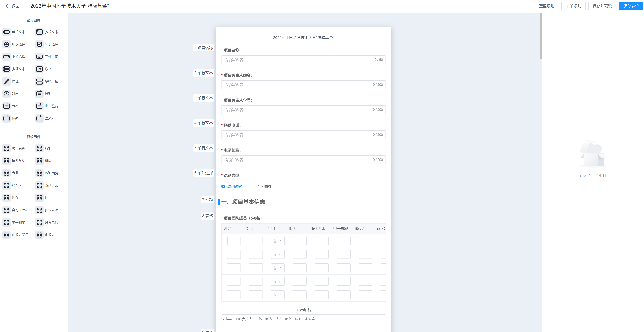Select the 1.项目名称 outline tab
The width and height of the screenshot is (644, 332).
pos(204,48)
